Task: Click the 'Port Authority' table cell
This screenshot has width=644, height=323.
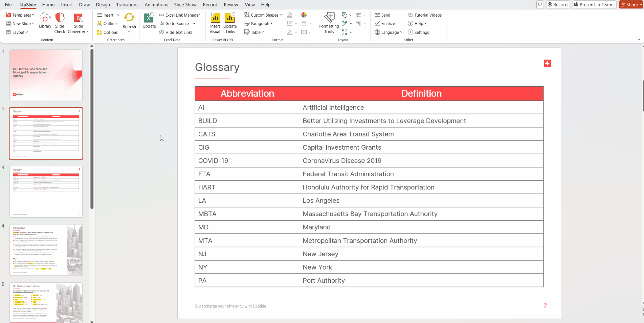Action: point(421,280)
